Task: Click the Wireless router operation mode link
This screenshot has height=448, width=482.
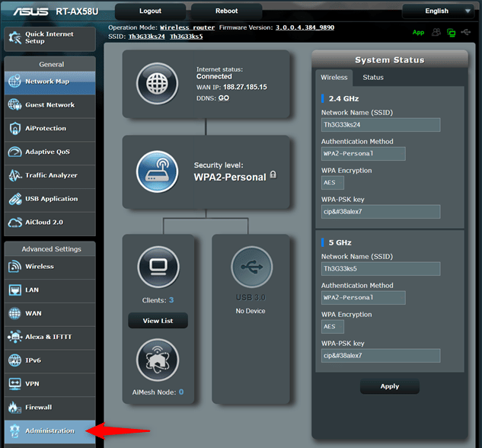Action: coord(187,27)
